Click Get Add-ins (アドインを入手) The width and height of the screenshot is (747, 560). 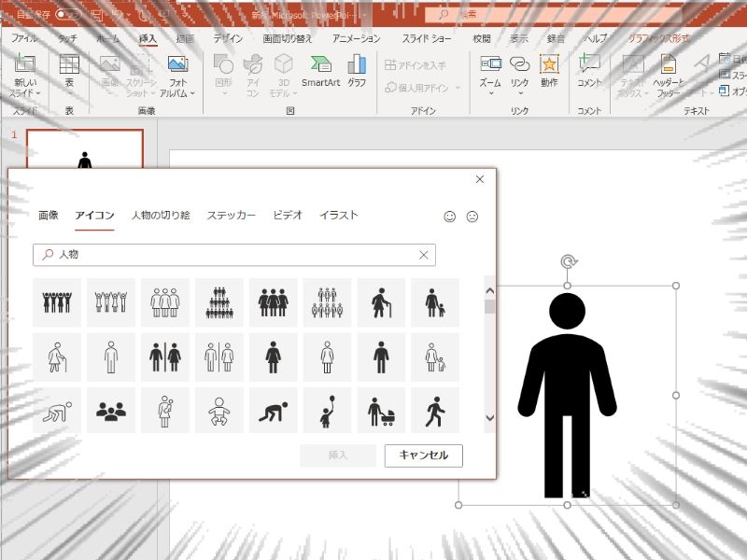tap(415, 64)
